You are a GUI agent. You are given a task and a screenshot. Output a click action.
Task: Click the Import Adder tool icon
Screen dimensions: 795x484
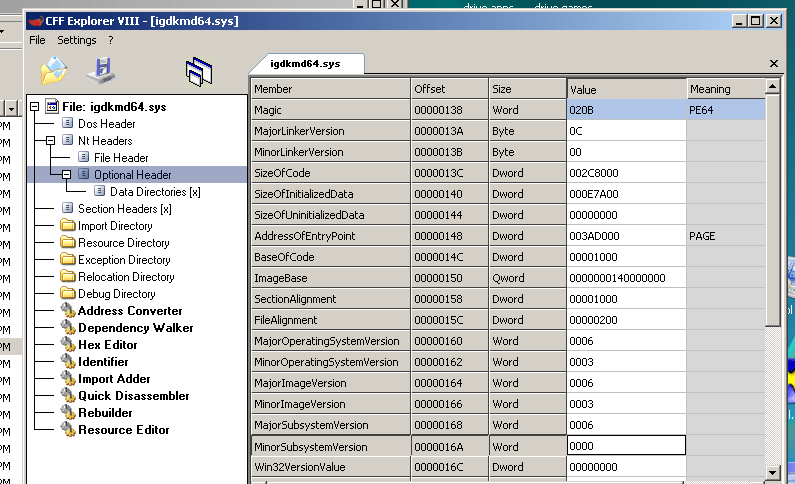coord(67,378)
